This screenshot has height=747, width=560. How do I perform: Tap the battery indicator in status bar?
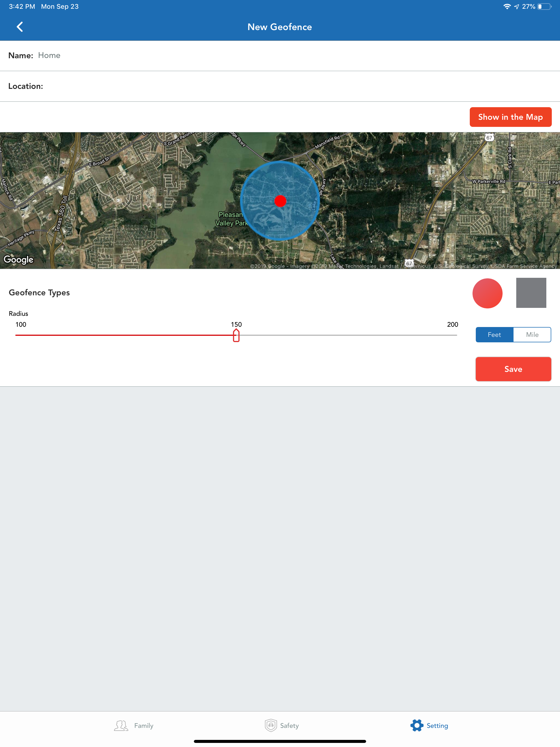coord(544,6)
